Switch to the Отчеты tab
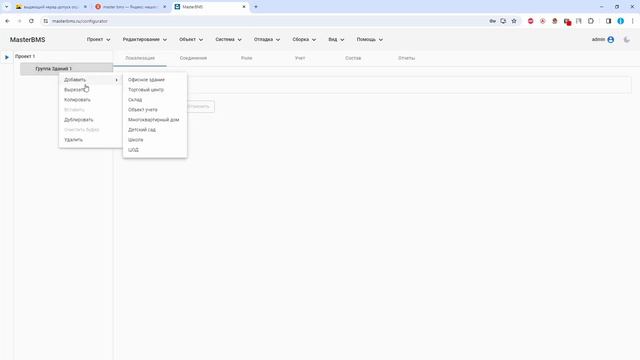Viewport: 640px width, 360px height. pos(407,58)
